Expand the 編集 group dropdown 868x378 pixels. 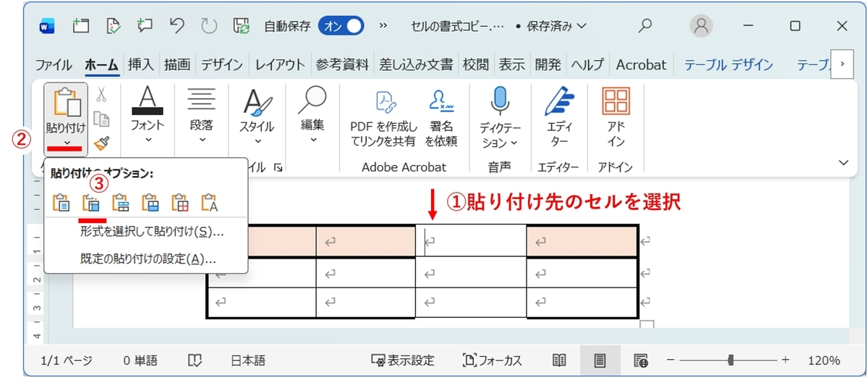click(313, 139)
